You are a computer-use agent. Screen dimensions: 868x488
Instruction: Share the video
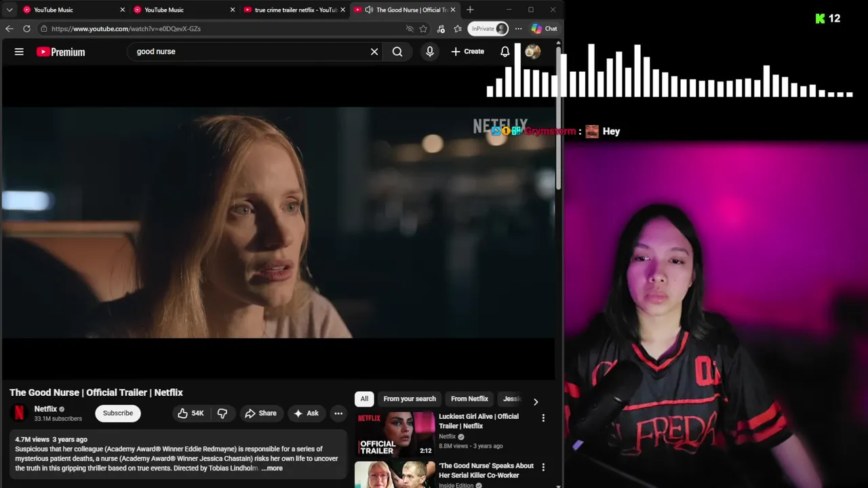[x=261, y=413]
